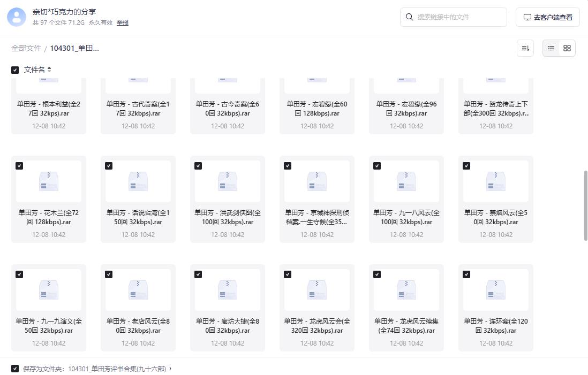Click the 宏碧缘(全96回 32kbps).rar file name

[406, 109]
